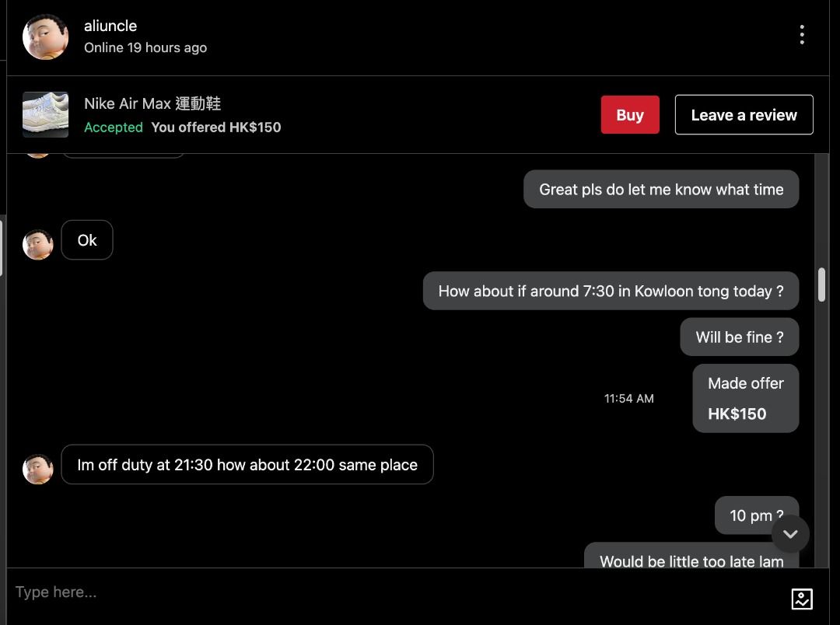The width and height of the screenshot is (840, 625).
Task: Click the attach image icon
Action: pyautogui.click(x=802, y=599)
